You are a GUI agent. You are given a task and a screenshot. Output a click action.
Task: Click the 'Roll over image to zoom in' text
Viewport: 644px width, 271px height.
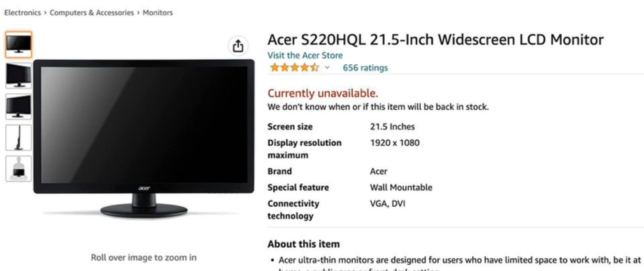point(144,257)
